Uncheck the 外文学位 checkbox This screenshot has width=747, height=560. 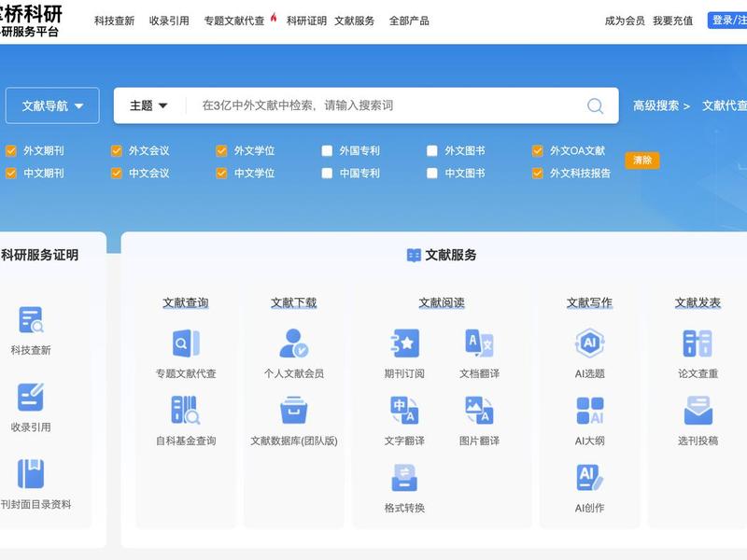click(x=221, y=151)
